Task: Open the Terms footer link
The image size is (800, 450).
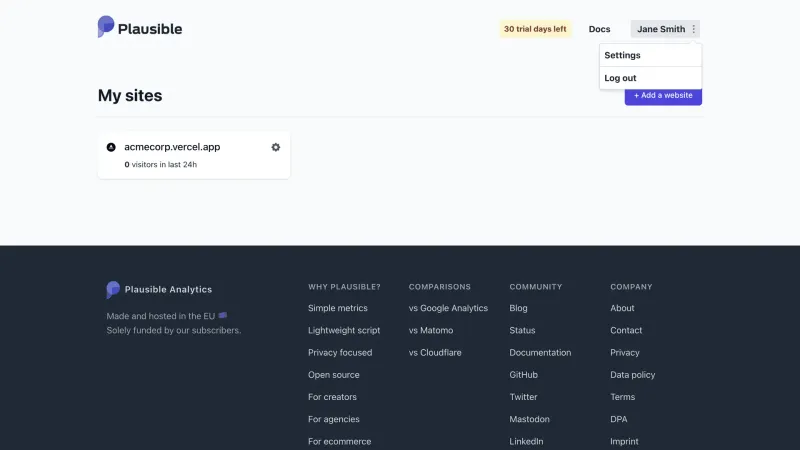Action: (622, 397)
